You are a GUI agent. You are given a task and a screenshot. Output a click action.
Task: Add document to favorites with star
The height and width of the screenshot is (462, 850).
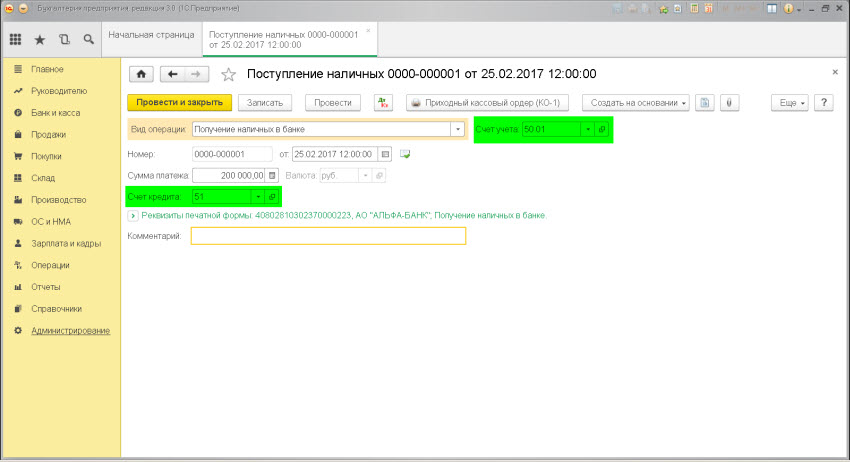click(228, 74)
